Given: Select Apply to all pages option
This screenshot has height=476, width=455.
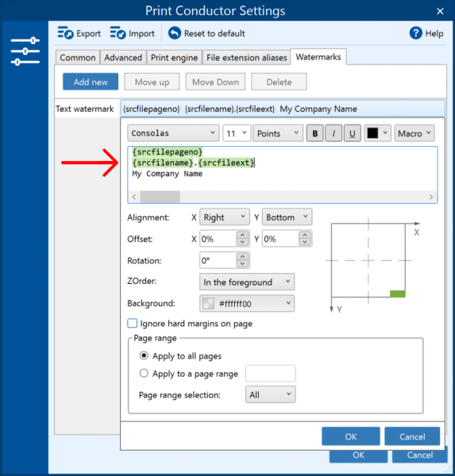Looking at the screenshot, I should [144, 355].
